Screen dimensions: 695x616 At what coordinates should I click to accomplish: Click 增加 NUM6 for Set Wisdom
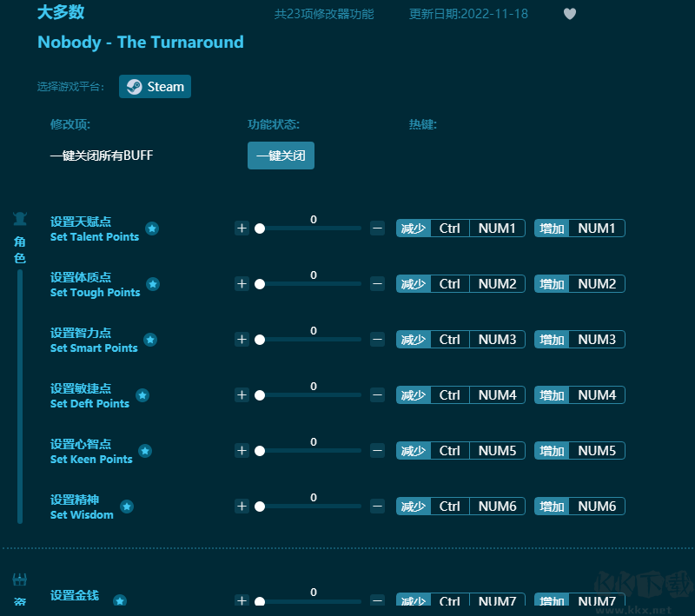(579, 506)
